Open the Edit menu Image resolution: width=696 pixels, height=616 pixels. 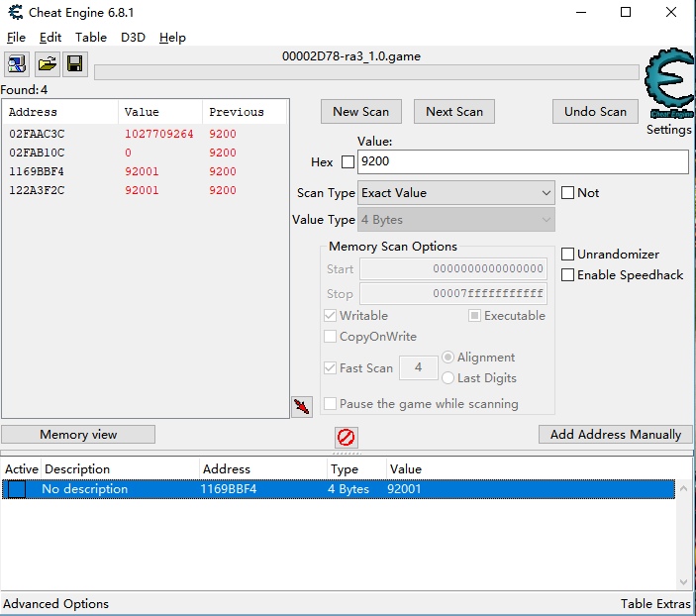pos(50,38)
